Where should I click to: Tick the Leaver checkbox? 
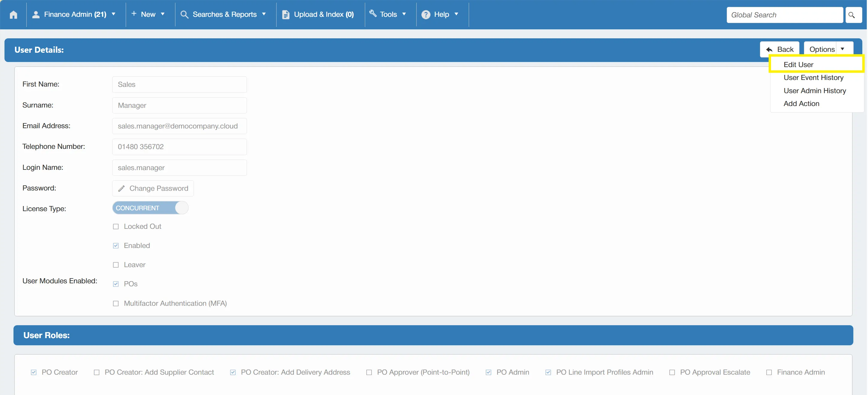[116, 265]
